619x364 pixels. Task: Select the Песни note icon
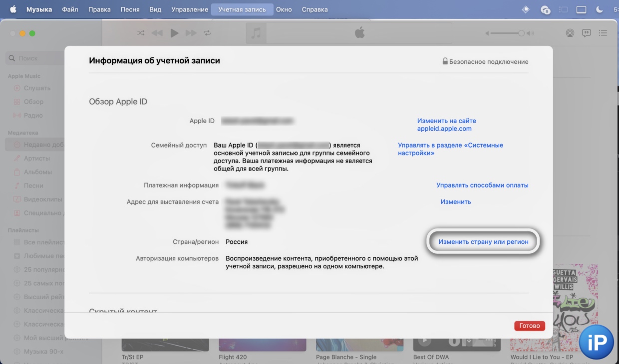17,185
